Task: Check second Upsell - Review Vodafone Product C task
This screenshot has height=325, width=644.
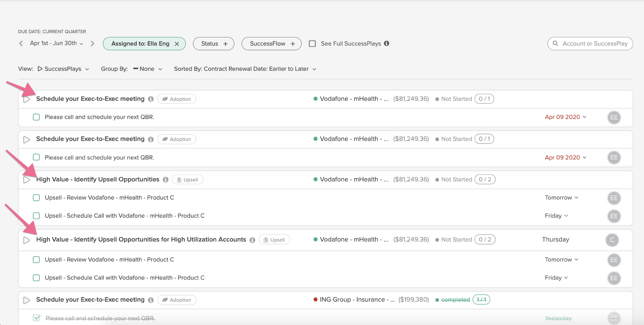Action: [x=36, y=260]
